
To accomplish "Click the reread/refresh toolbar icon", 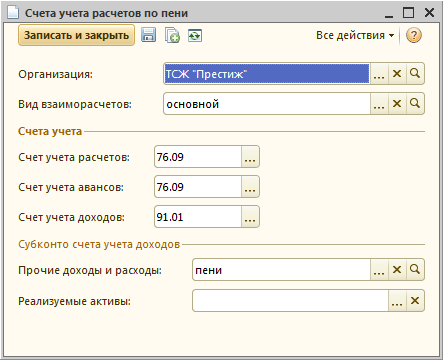I will tap(195, 35).
